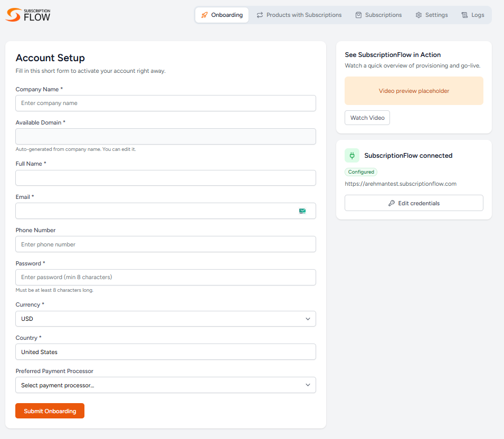Click the 'Password *' label

coord(30,263)
